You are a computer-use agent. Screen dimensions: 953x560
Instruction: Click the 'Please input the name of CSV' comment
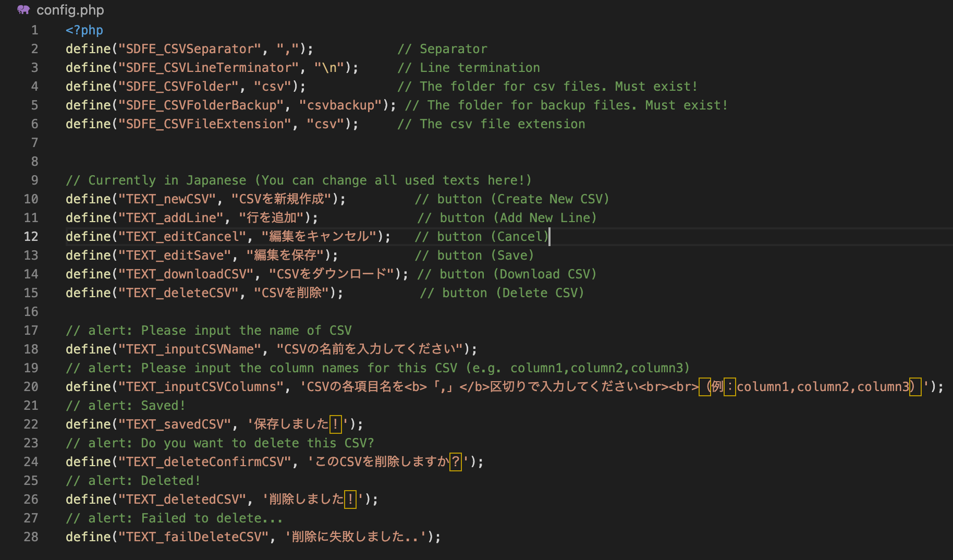209,331
